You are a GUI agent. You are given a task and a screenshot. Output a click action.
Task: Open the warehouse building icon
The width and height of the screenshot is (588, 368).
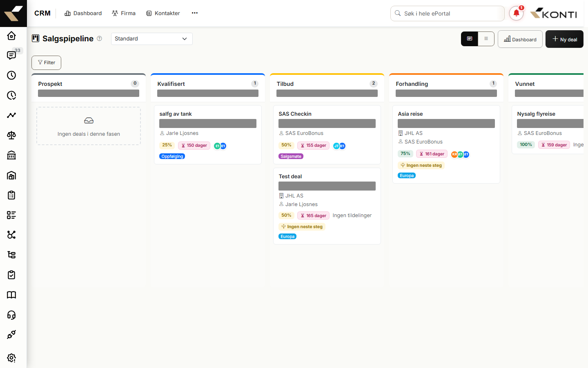coord(11,175)
